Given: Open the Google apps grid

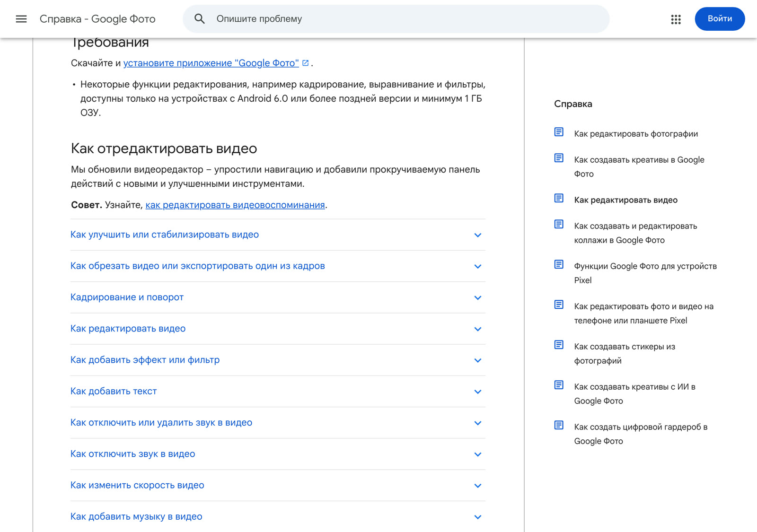Looking at the screenshot, I should pos(676,19).
